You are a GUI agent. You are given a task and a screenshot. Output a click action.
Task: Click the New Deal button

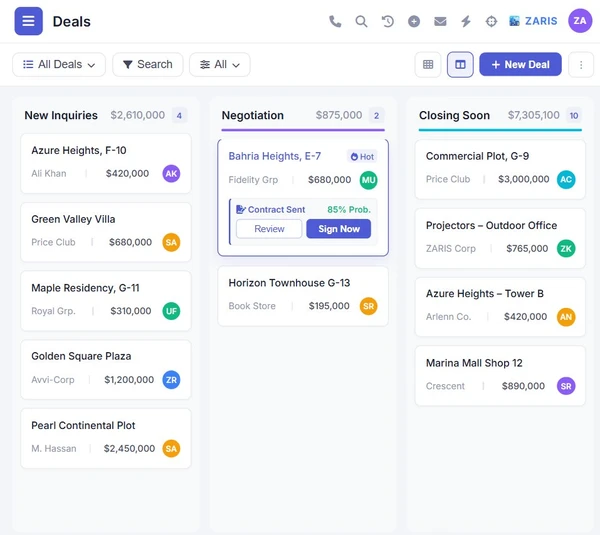coord(520,64)
